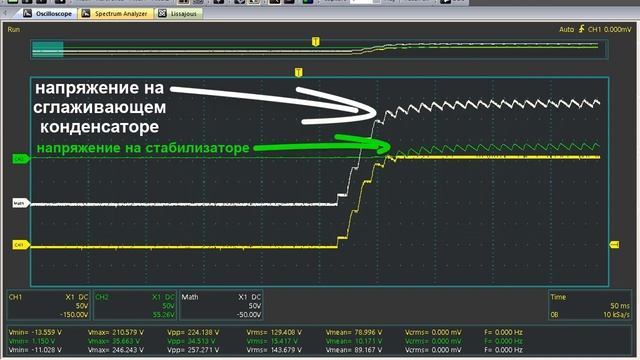Select CH1 Vrms= 129.408 V measurement
The height and width of the screenshot is (360, 640).
tap(274, 332)
